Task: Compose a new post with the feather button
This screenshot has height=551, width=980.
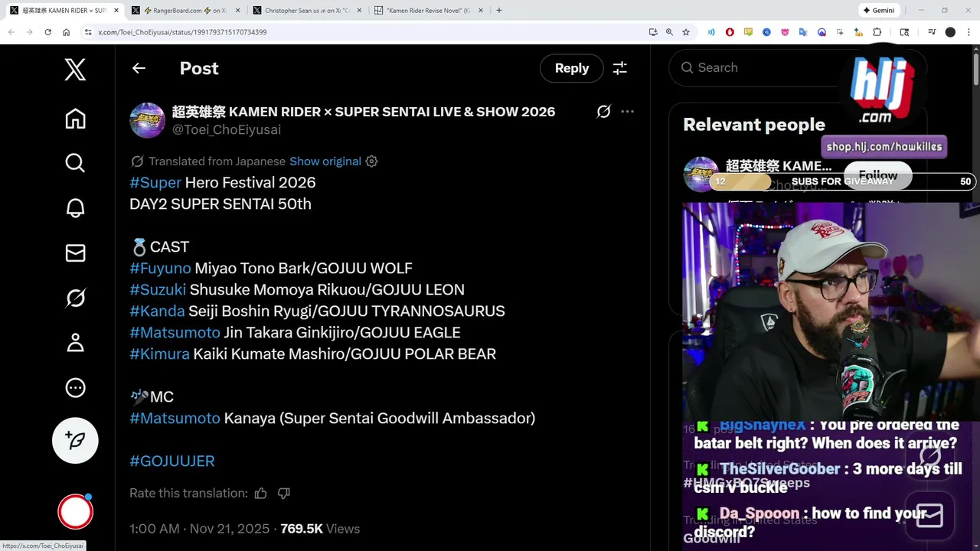Action: (75, 440)
